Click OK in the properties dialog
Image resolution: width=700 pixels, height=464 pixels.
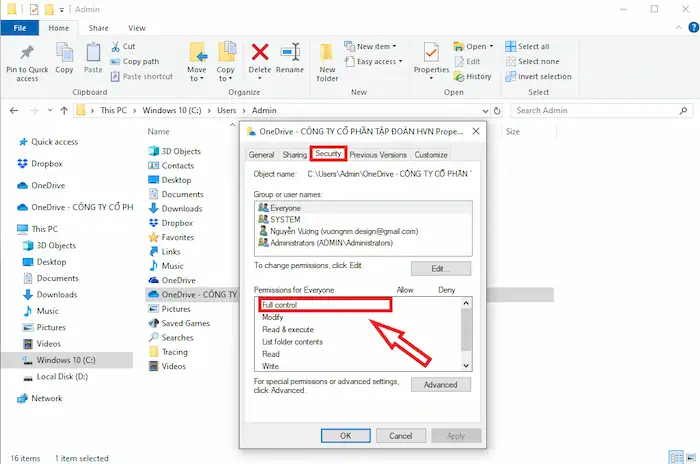345,436
